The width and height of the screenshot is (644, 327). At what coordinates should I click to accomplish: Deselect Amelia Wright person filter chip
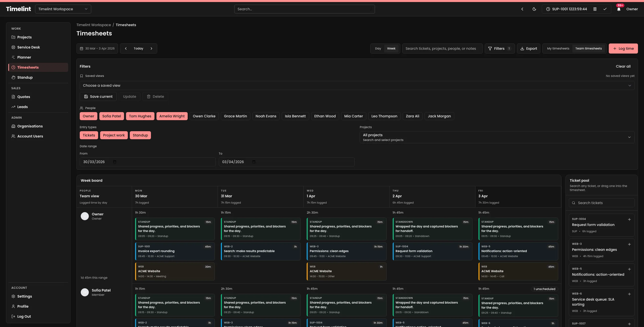coord(172,116)
